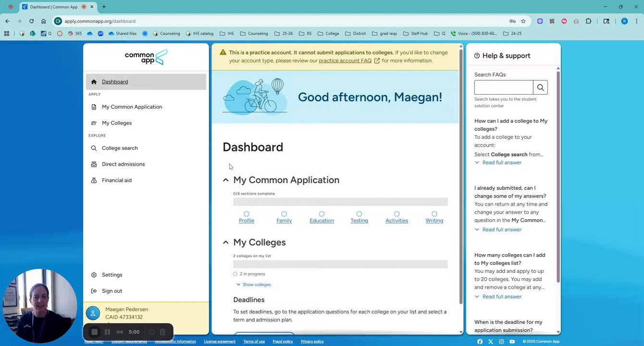Click the browser Home button
The width and height of the screenshot is (644, 346).
tap(44, 21)
